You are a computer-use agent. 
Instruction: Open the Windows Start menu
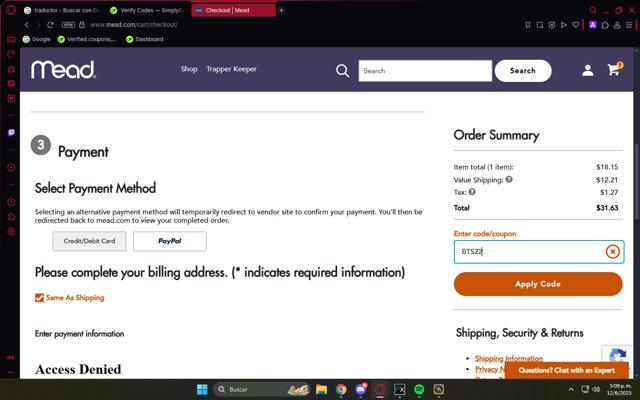tap(202, 389)
